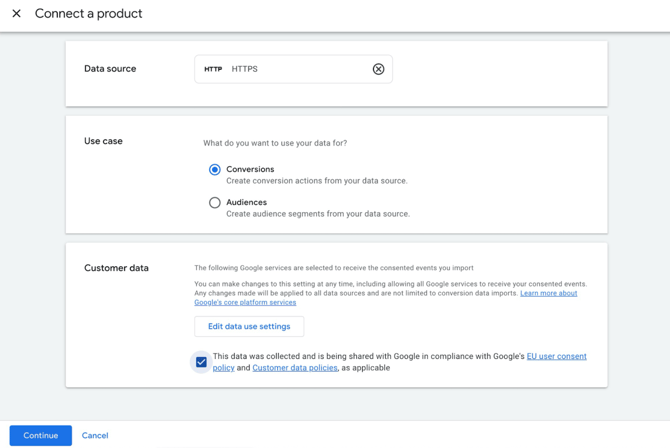This screenshot has width=670, height=448.
Task: Click the HTTP protocol icon
Action: 213,69
